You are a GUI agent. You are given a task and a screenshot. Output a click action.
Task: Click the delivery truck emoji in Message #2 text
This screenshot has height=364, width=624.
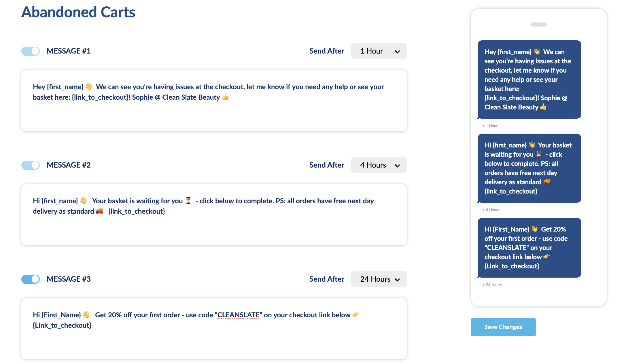coord(99,211)
